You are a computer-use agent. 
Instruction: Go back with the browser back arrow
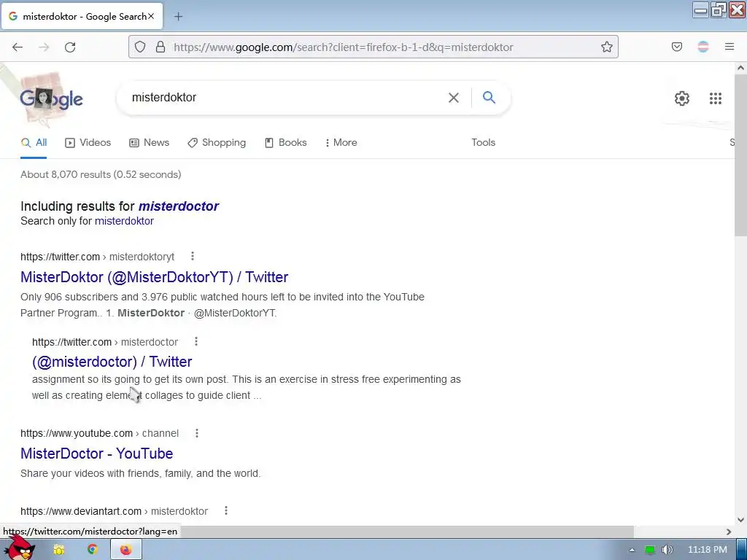click(18, 47)
